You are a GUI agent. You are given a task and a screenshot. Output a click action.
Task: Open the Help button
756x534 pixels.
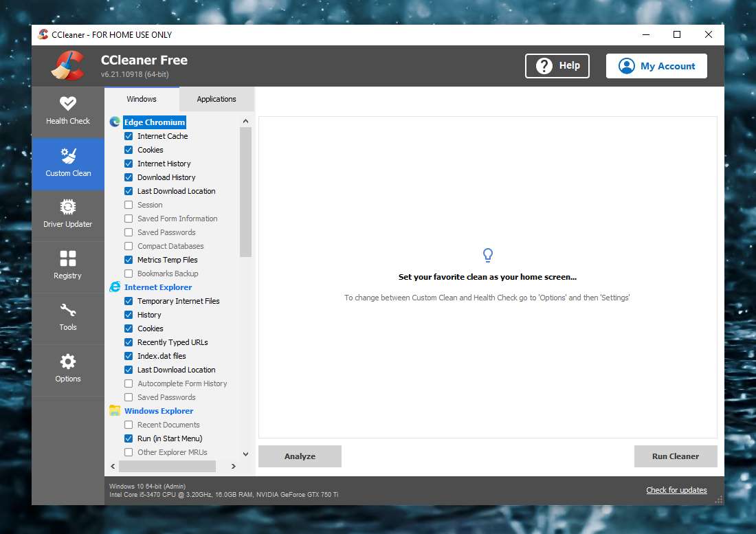pyautogui.click(x=557, y=65)
